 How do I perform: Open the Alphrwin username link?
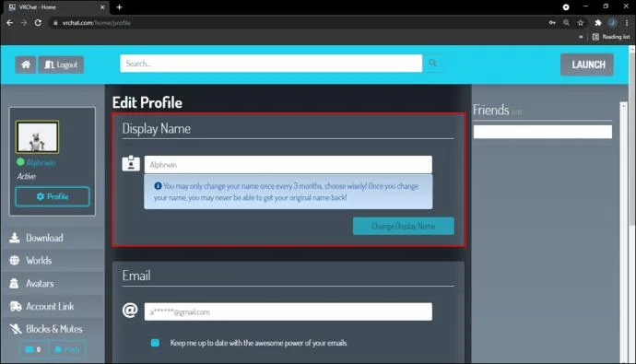(x=41, y=162)
